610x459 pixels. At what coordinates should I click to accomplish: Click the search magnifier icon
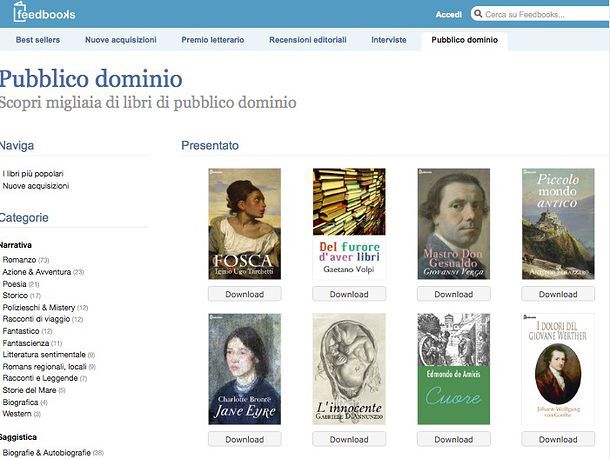pos(478,14)
